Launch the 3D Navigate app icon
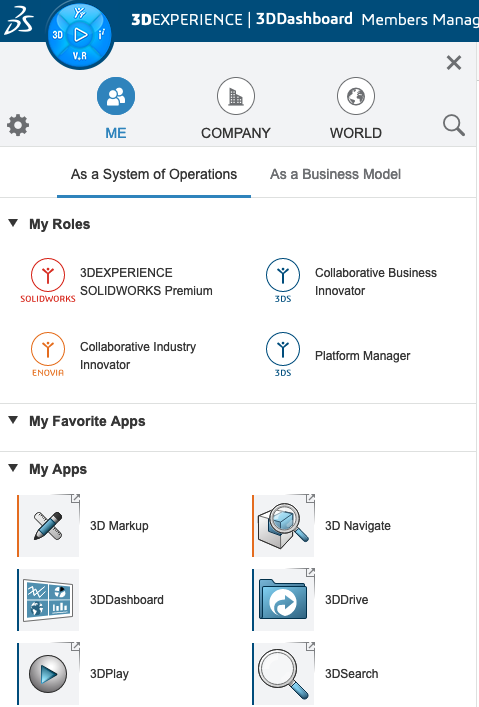Image resolution: width=479 pixels, height=707 pixels. 284,526
